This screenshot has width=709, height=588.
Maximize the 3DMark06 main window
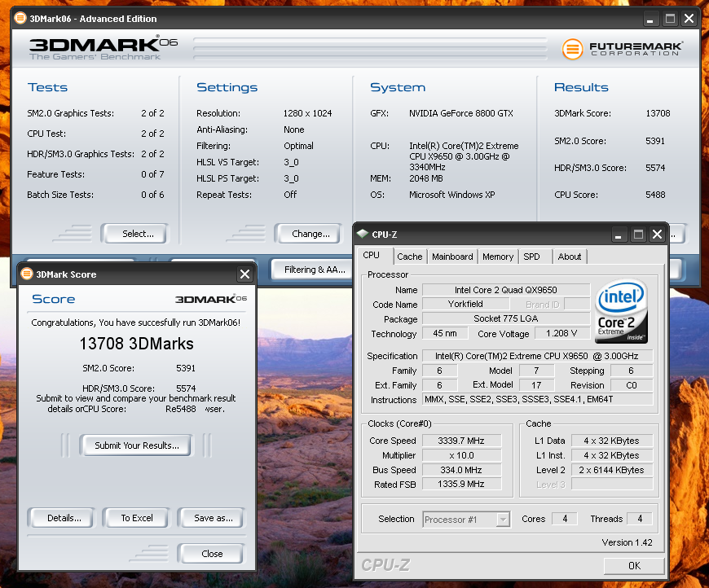[x=670, y=19]
